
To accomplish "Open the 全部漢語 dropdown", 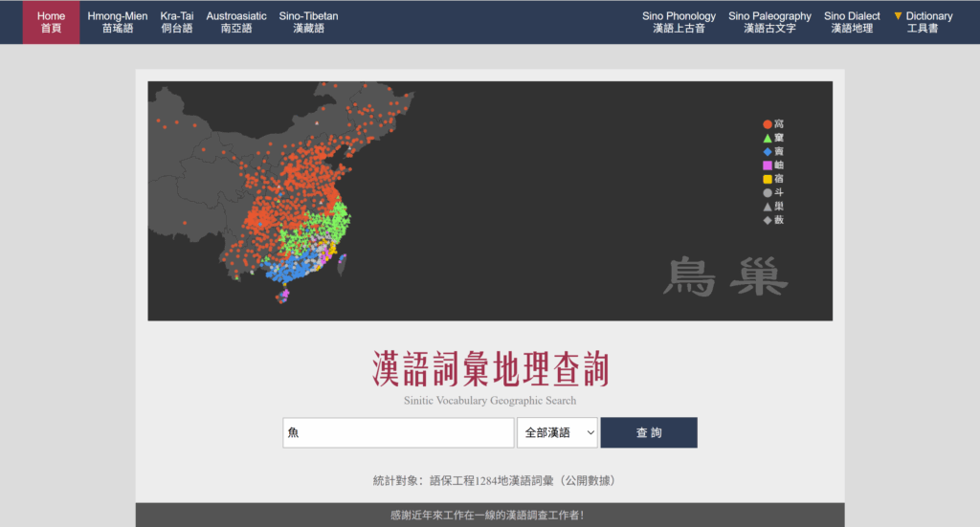I will point(557,433).
